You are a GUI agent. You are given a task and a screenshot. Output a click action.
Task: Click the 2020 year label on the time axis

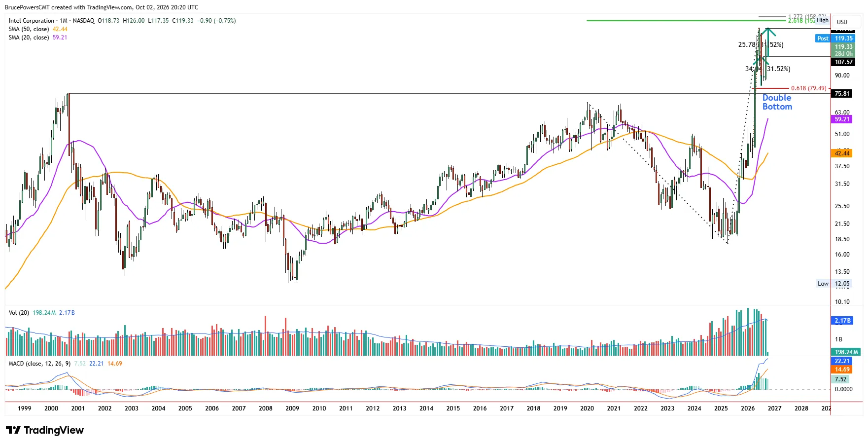587,408
